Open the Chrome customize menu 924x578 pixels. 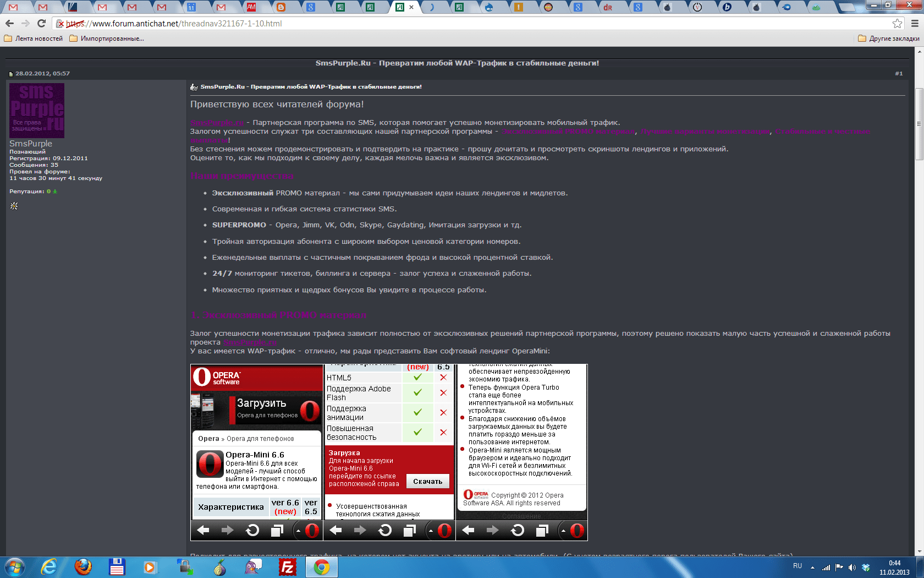click(x=915, y=23)
